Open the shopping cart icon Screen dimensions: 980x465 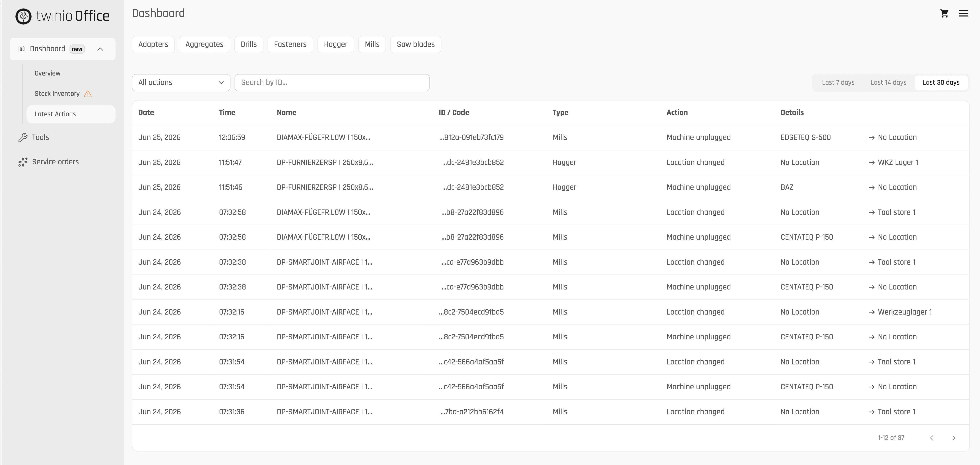[944, 14]
